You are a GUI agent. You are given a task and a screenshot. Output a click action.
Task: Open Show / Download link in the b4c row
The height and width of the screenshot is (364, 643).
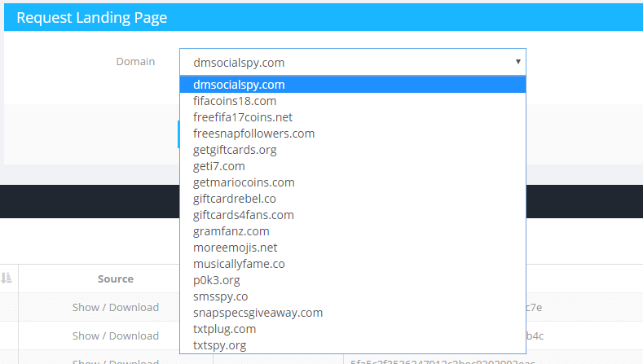click(116, 335)
